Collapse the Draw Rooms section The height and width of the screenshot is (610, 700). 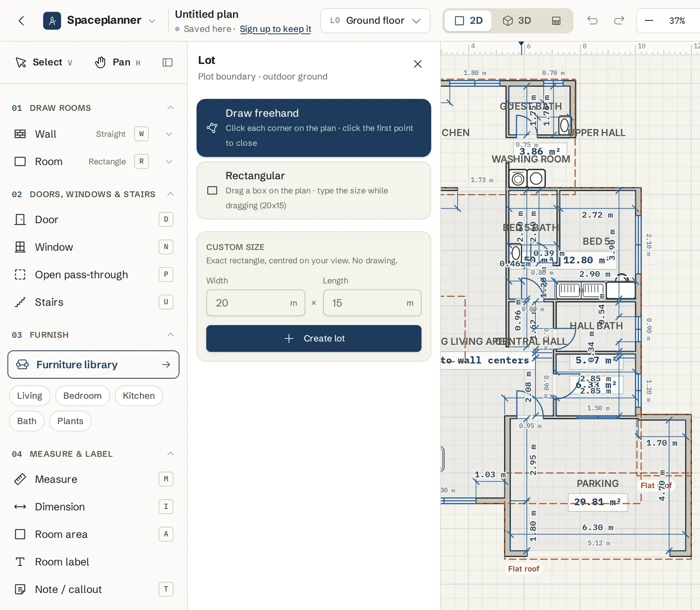coord(170,108)
